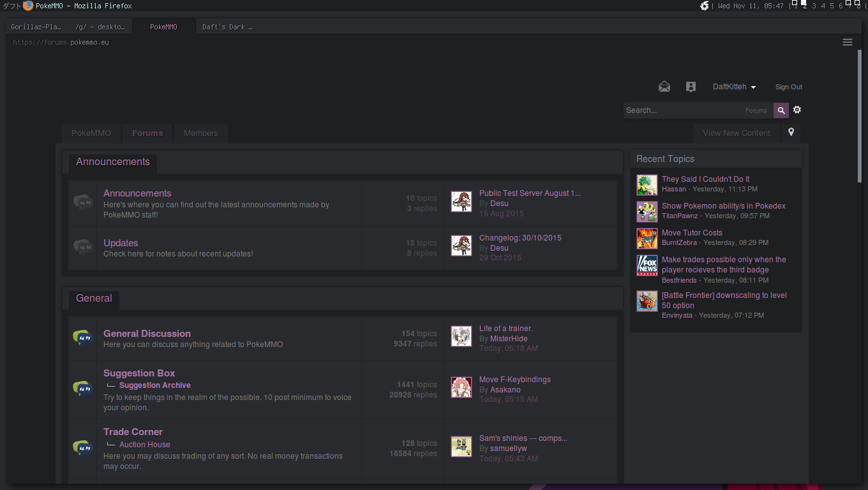Switch to the Daft's Dark browser tab

point(228,27)
